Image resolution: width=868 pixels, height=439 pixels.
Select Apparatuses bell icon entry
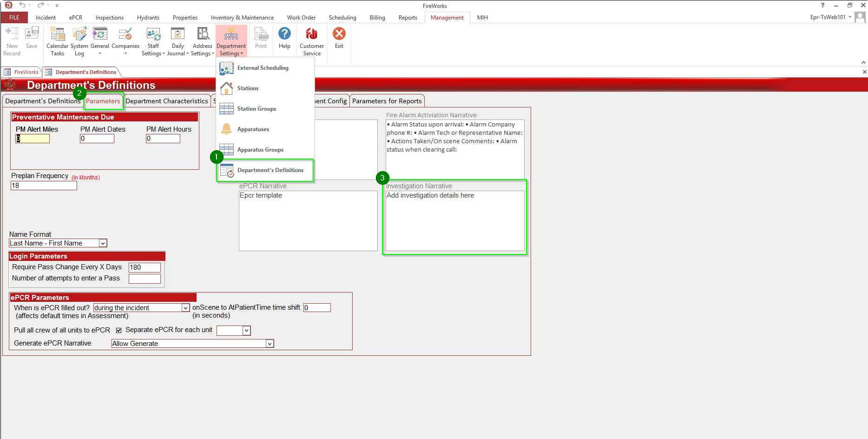pyautogui.click(x=253, y=129)
